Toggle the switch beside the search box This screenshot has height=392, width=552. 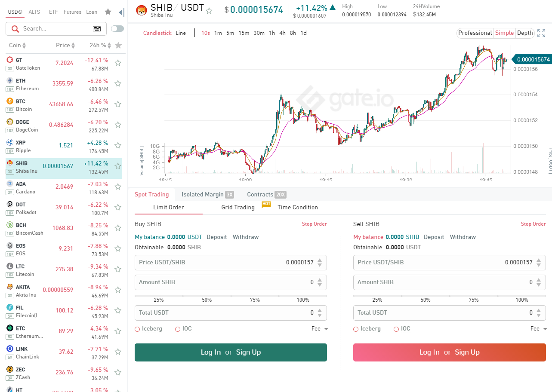(x=117, y=29)
